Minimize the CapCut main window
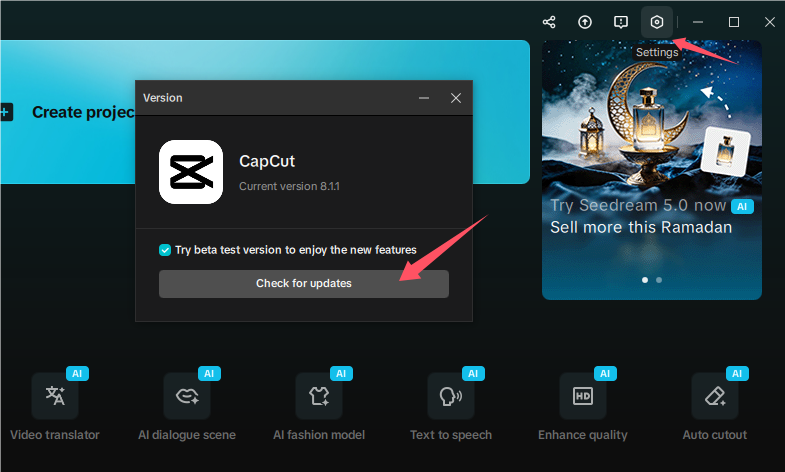 tap(698, 22)
